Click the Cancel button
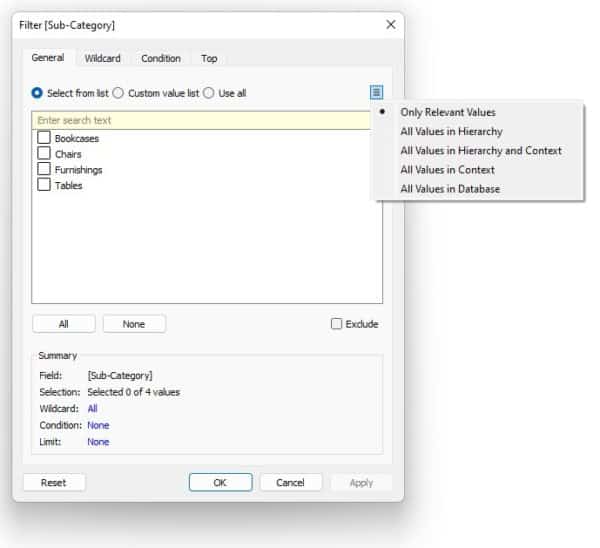 click(290, 483)
